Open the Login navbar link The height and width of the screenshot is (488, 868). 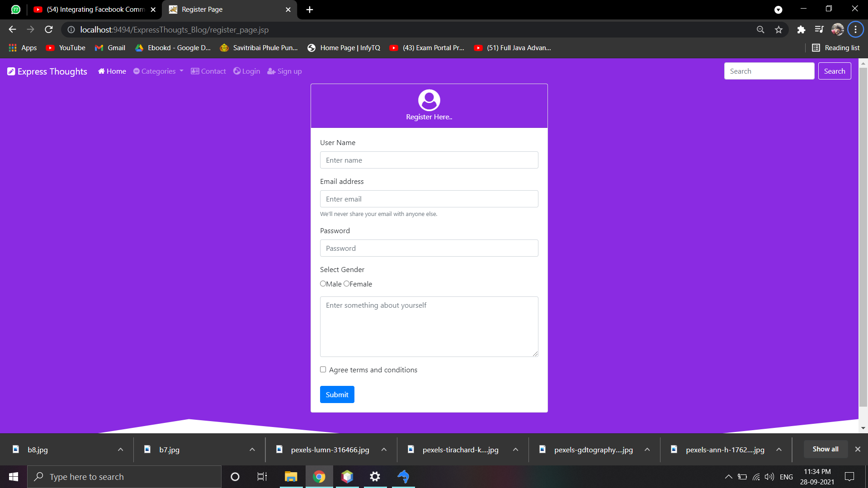(x=247, y=71)
